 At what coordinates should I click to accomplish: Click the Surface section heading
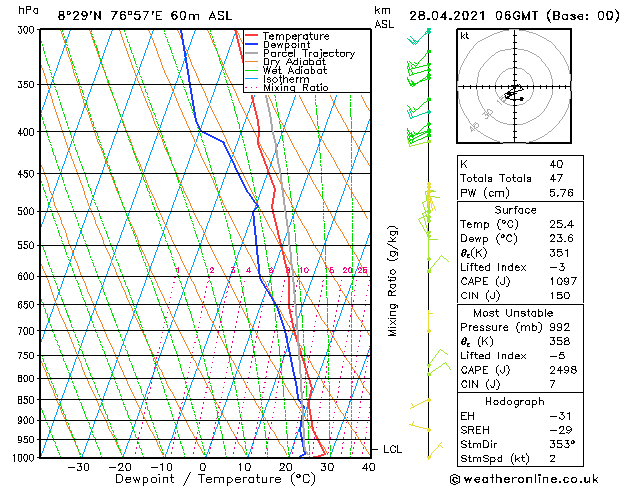(515, 210)
